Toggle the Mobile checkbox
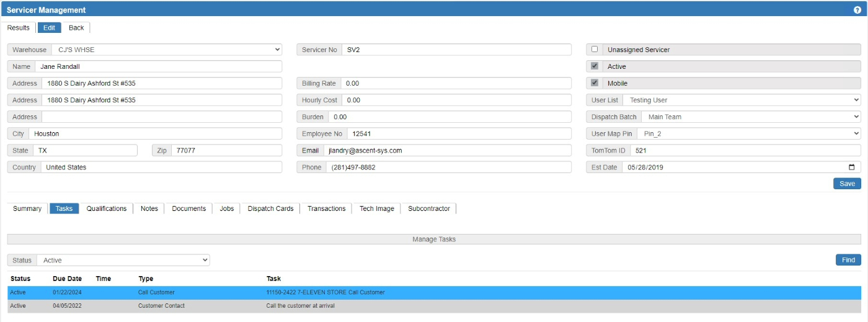 (595, 83)
